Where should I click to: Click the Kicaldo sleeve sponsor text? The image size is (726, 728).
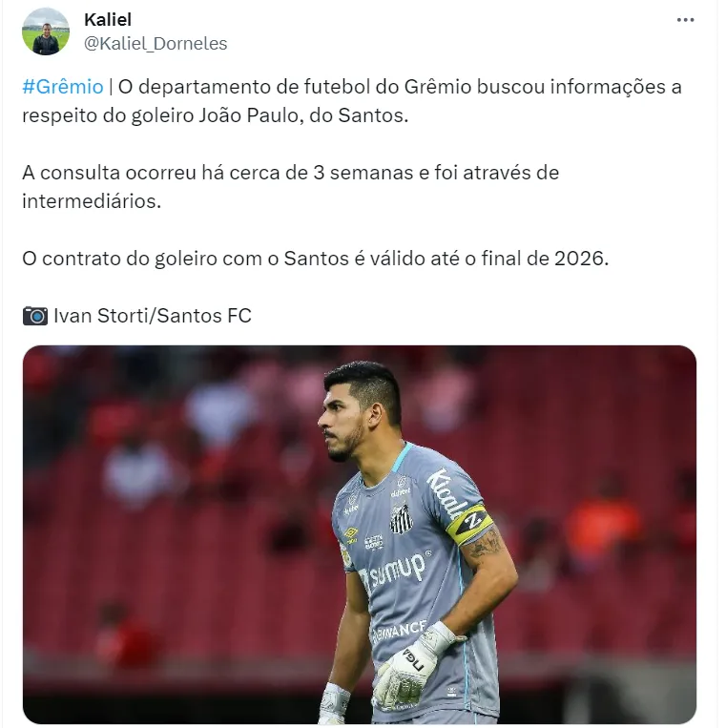[x=446, y=492]
